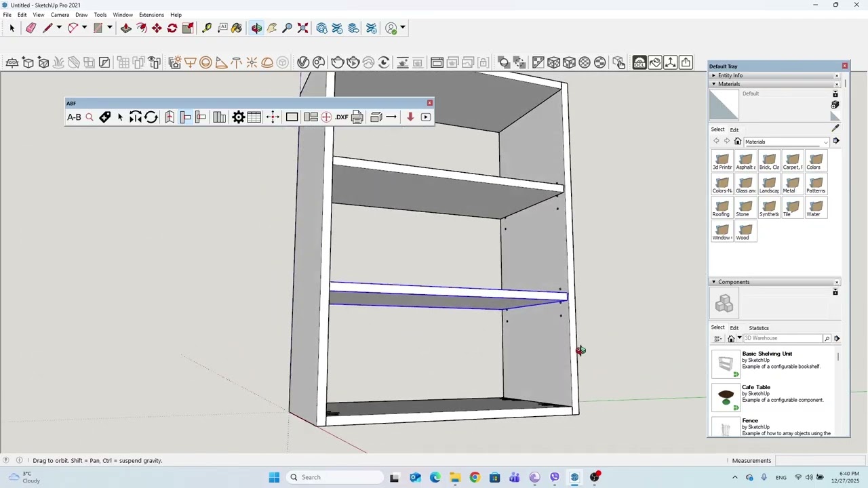Viewport: 868px width, 488px height.
Task: Open the user account dropdown arrow
Action: pyautogui.click(x=403, y=28)
